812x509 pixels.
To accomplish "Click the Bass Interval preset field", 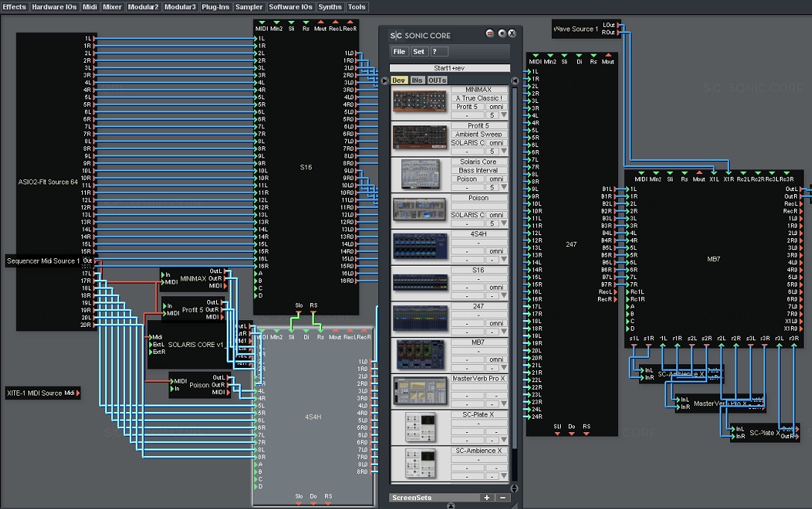I will pos(479,170).
